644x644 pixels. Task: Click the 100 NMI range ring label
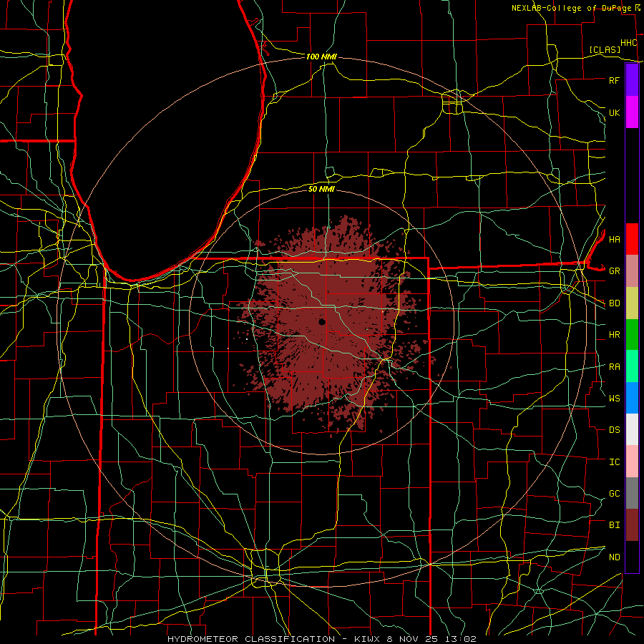(x=321, y=57)
